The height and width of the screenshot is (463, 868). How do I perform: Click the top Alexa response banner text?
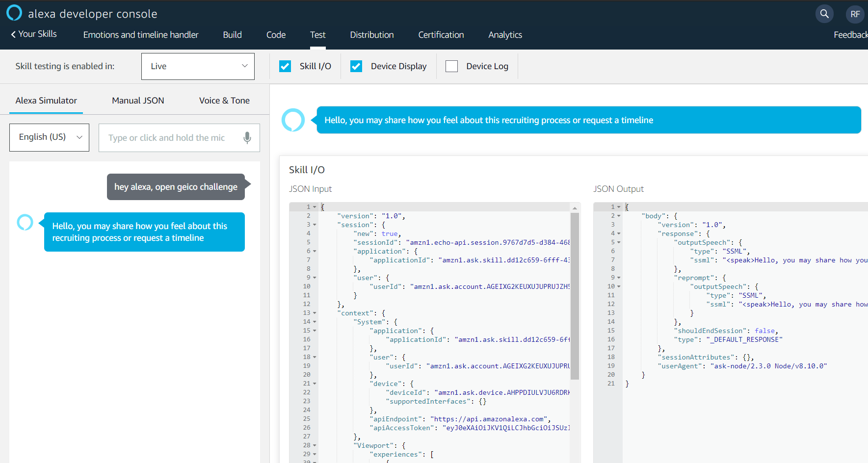[x=489, y=120]
